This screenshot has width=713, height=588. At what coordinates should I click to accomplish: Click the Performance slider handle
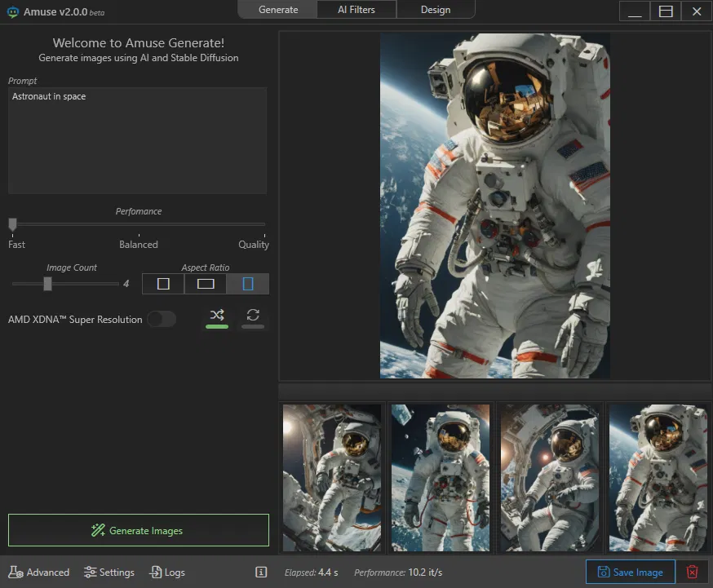click(x=12, y=224)
